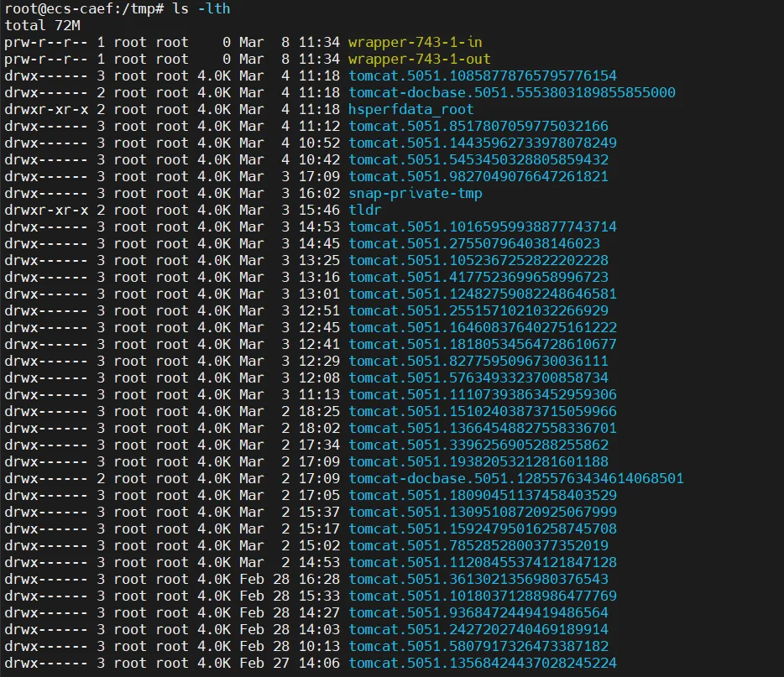784x677 pixels.
Task: Click 'tomcat.5051.3396256905288255862'
Action: [x=478, y=445]
